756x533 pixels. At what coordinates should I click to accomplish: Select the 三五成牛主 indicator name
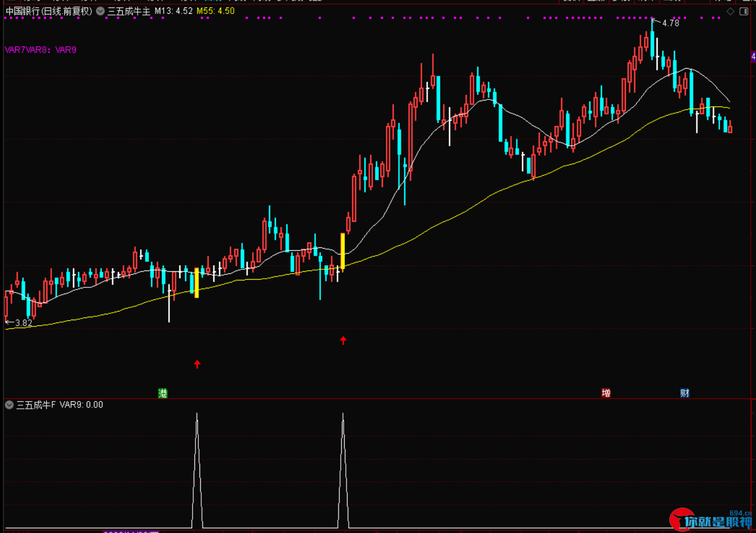click(x=128, y=11)
